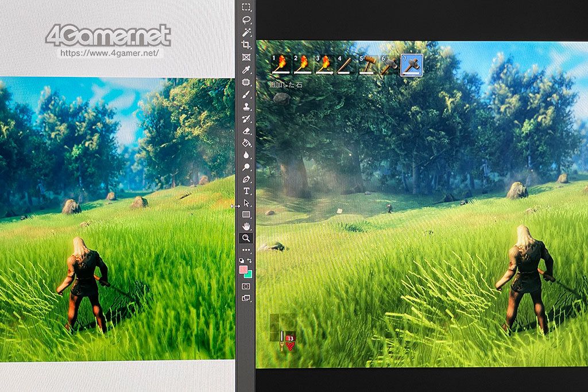Viewport: 588px width, 392px height.
Task: Select the Rectangular Marquee tool
Action: pos(246,7)
